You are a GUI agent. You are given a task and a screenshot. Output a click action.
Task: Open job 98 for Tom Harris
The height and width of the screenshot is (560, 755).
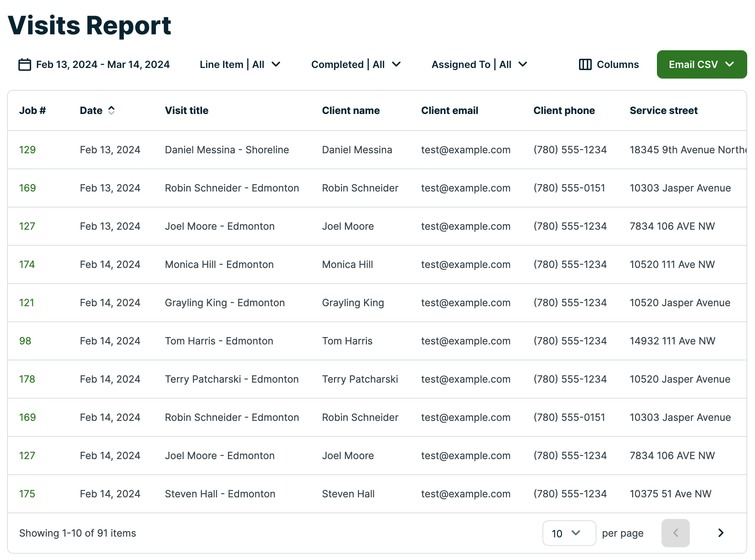25,341
